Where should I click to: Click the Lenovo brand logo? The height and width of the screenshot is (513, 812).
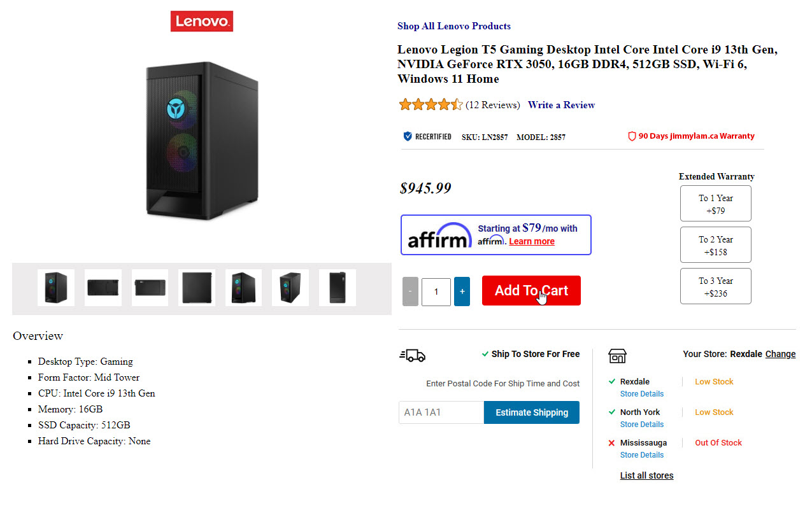202,21
